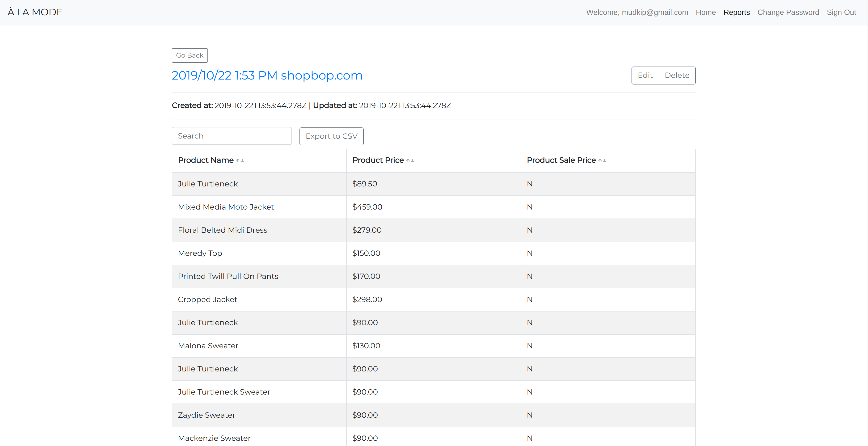Click sale price N for Meredy Top
The height and width of the screenshot is (446, 868).
(608, 253)
